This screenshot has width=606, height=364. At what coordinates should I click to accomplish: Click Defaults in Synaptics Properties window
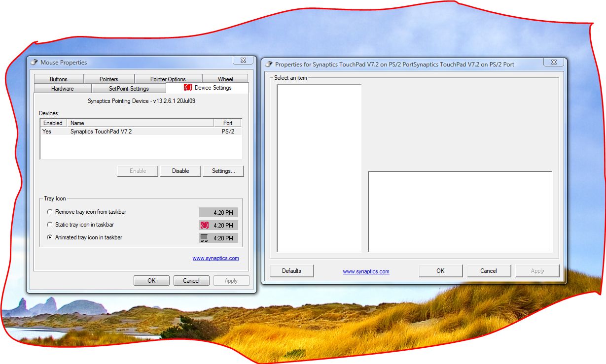coord(291,270)
